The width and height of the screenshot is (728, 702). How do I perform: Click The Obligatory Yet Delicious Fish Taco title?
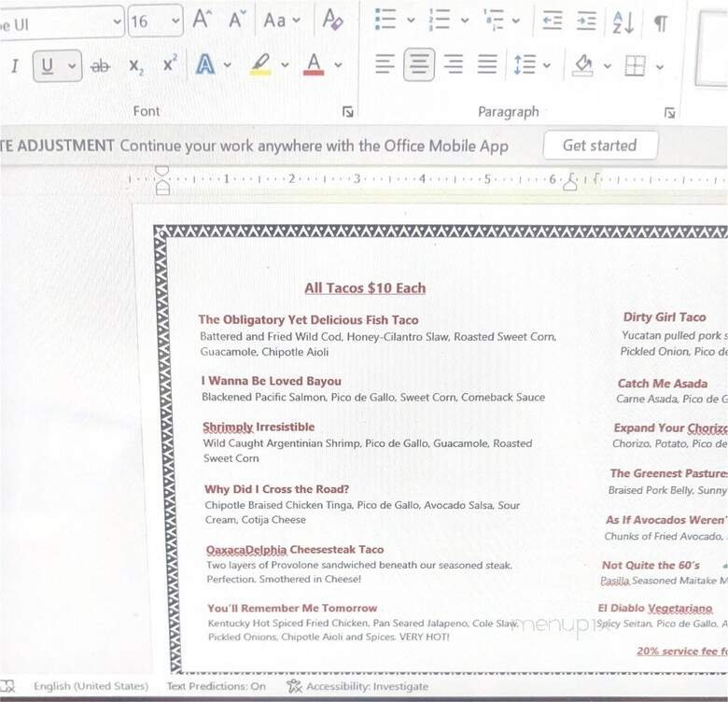pos(308,320)
